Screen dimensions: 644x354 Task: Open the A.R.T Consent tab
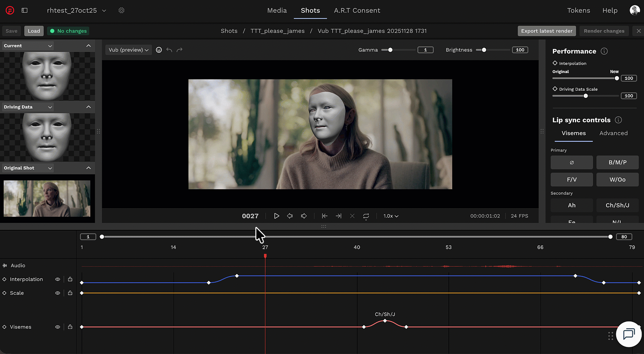pos(357,10)
